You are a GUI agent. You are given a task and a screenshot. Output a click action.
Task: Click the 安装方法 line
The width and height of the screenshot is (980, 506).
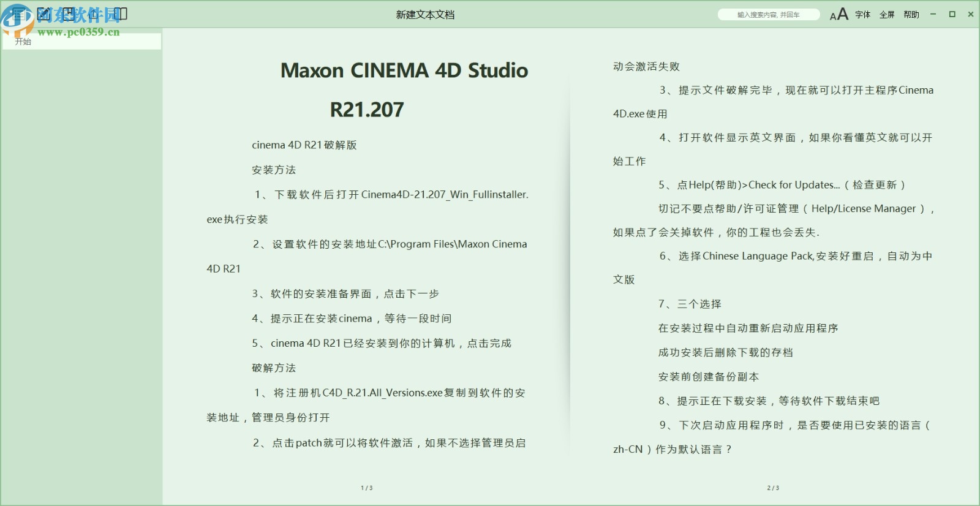coord(274,170)
